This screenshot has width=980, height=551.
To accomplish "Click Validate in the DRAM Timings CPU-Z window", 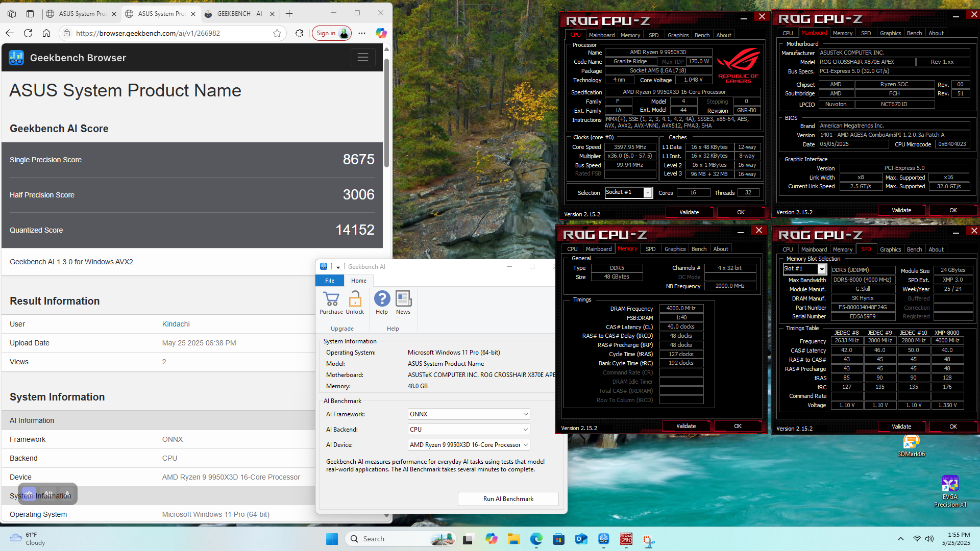I will (686, 426).
